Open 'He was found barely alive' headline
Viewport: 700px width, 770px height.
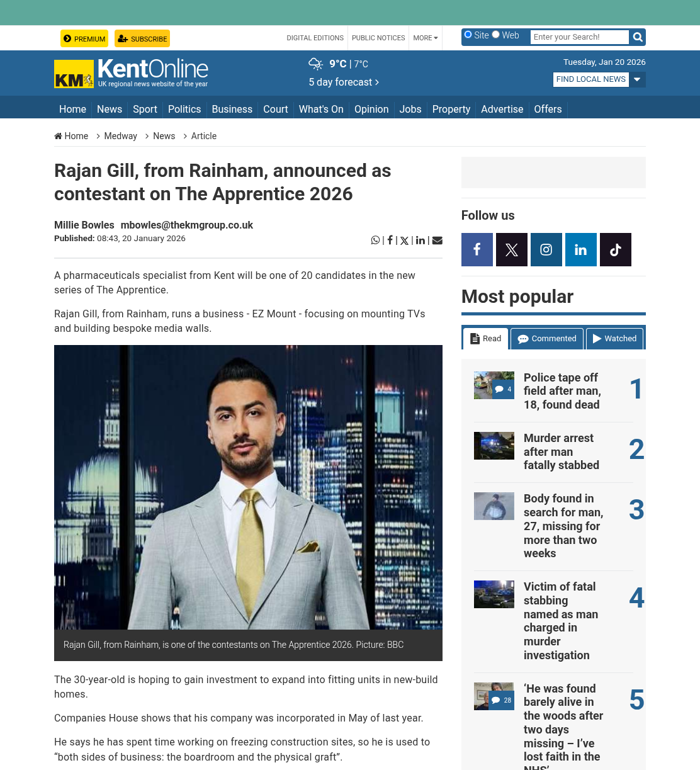pos(563,726)
